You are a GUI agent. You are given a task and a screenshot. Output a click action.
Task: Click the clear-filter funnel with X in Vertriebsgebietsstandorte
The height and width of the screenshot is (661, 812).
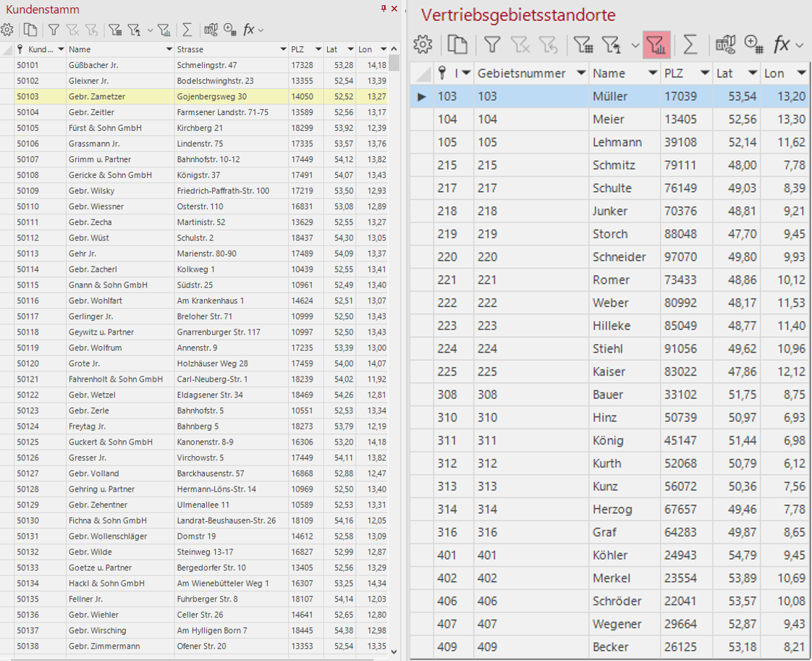pos(520,45)
